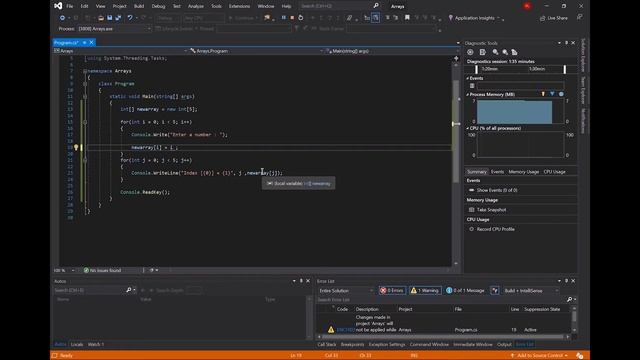The image size is (640, 360).
Task: Click Application Insights toolbar button
Action: 474,18
